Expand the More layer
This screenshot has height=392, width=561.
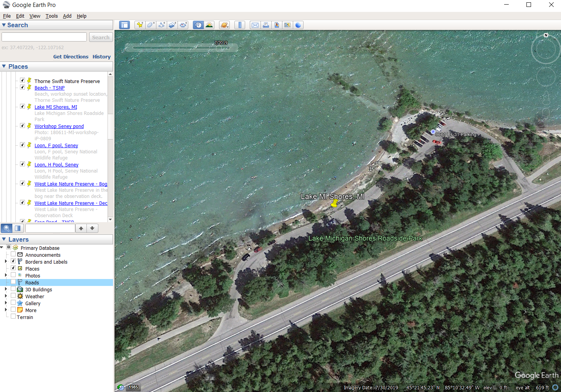(x=6, y=310)
